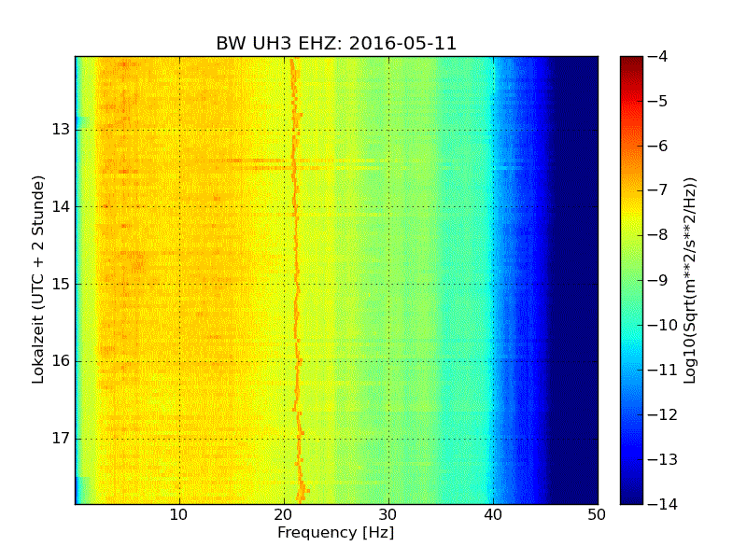The height and width of the screenshot is (560, 747).
Task: Click the colorbar tick label −10
Action: [x=662, y=325]
